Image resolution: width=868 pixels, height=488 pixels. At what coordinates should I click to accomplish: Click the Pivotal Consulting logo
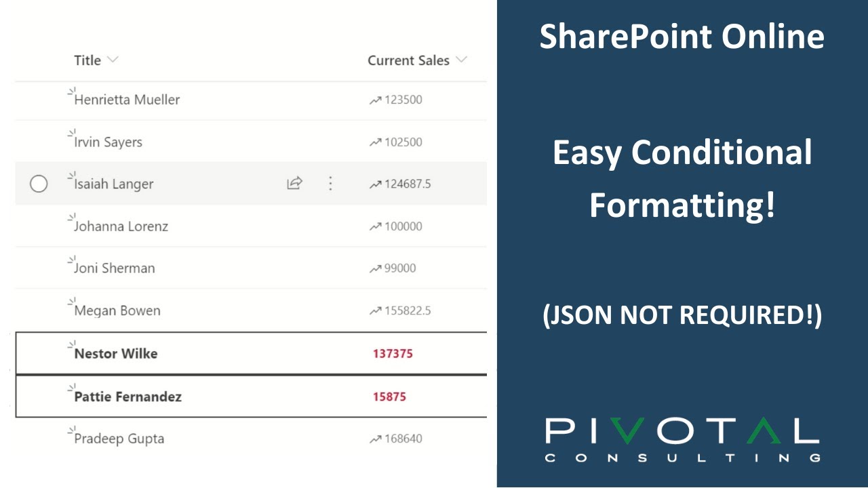point(682,439)
